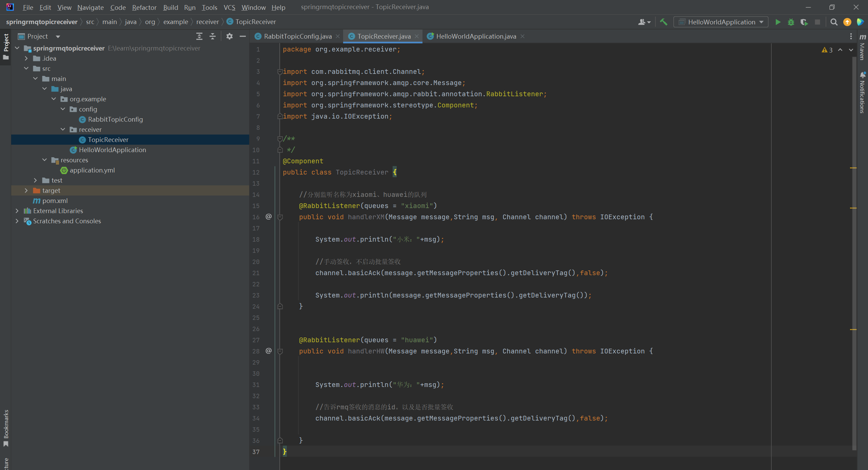The image size is (868, 470).
Task: Expand the target folder in project tree
Action: click(x=26, y=190)
